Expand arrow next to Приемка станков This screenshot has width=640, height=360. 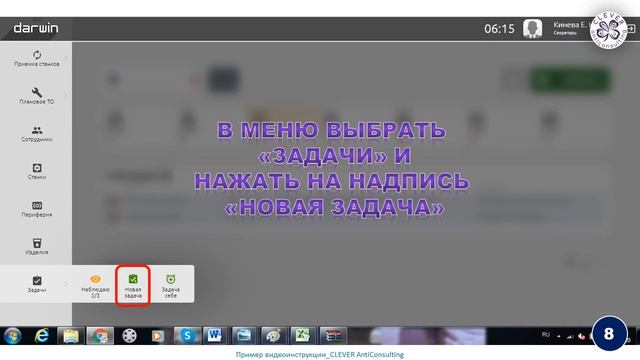click(x=66, y=59)
